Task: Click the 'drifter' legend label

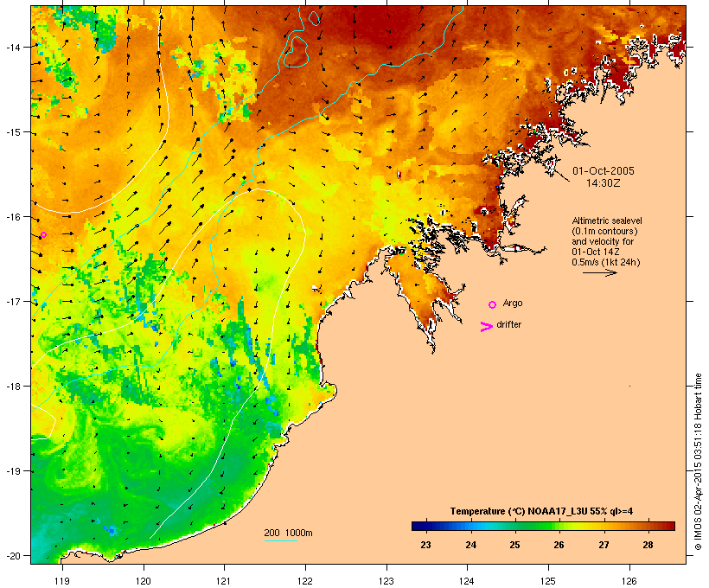Action: pyautogui.click(x=508, y=324)
